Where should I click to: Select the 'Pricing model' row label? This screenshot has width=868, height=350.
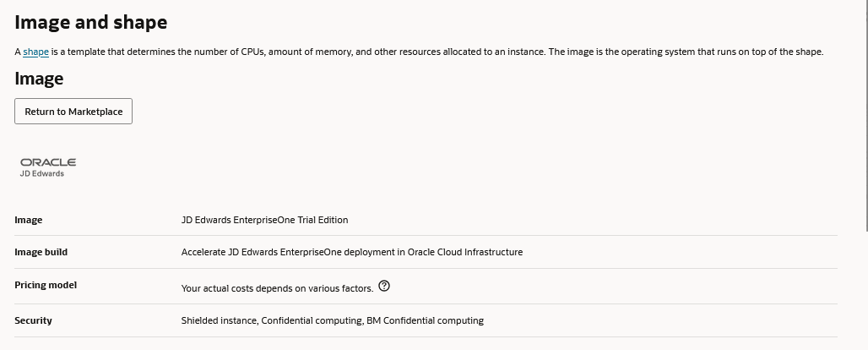click(x=46, y=286)
